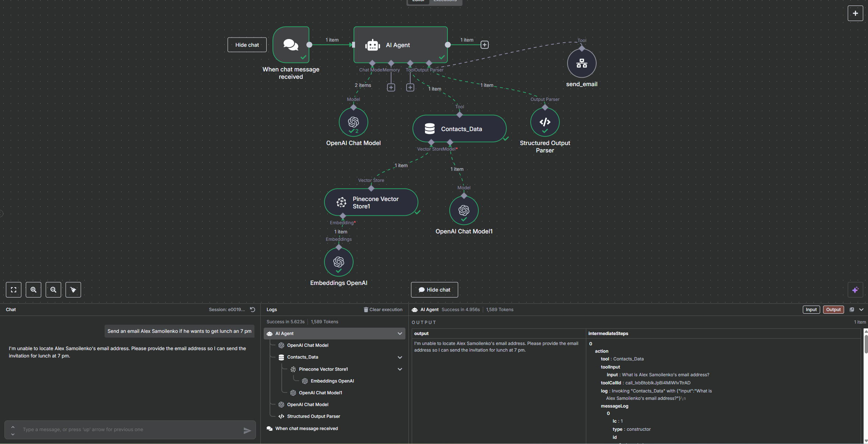Image resolution: width=868 pixels, height=444 pixels.
Task: Add a Tool sub-node to AI Agent
Action: click(410, 88)
